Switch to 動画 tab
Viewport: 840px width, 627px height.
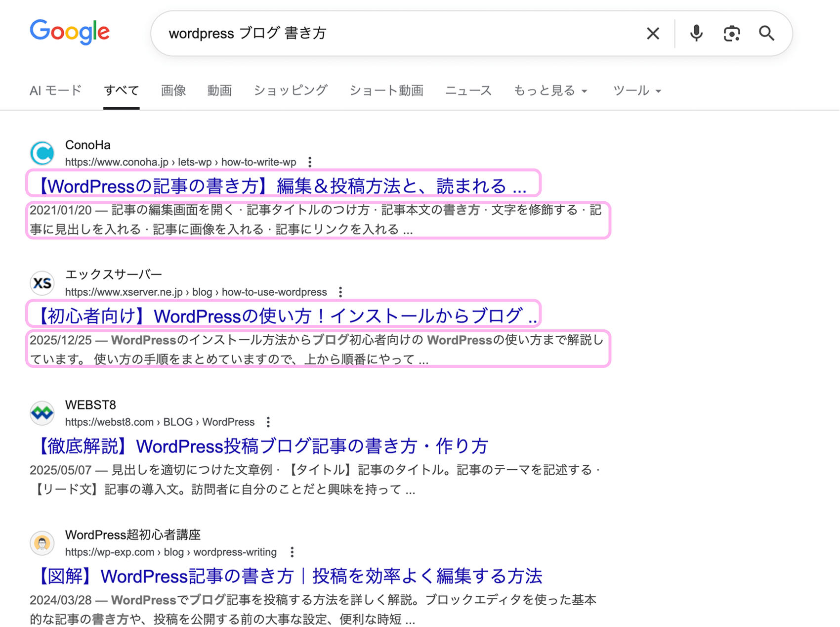click(219, 90)
